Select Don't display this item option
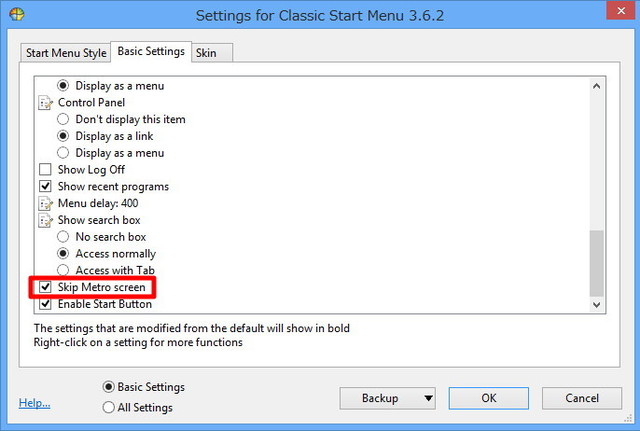Viewport: 640px width, 431px height. 63,119
